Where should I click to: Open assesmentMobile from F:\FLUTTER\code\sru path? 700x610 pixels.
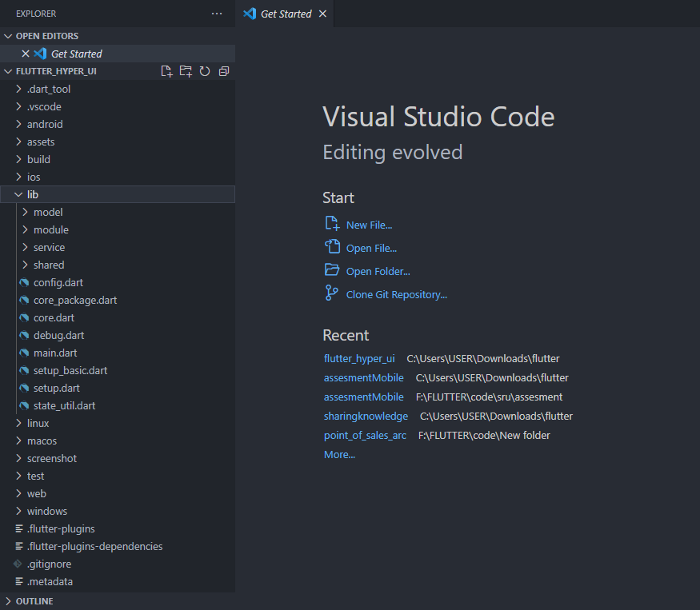click(x=364, y=397)
